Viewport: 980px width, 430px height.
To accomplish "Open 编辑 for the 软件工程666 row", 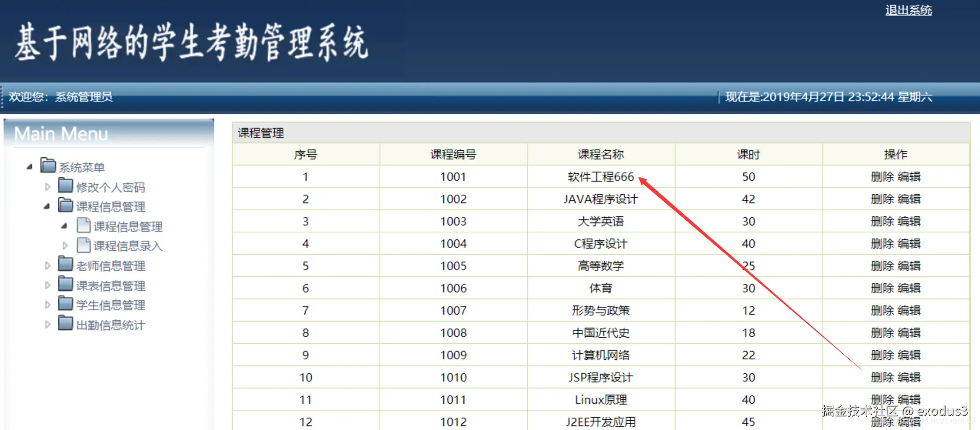I will 909,177.
